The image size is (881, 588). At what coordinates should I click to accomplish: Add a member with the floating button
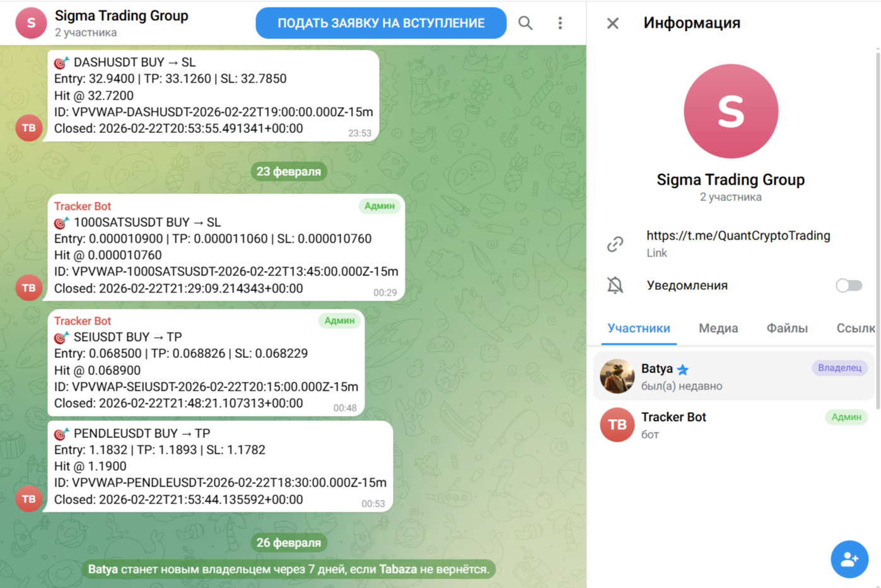[849, 559]
